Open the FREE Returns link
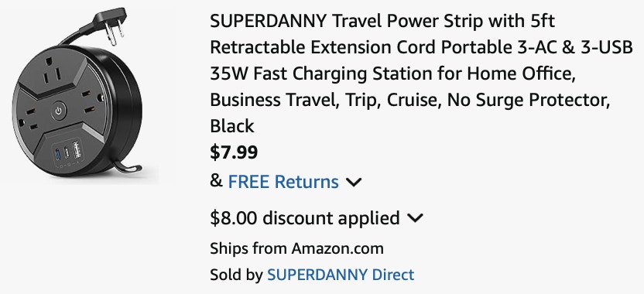644x294 pixels. point(283,182)
